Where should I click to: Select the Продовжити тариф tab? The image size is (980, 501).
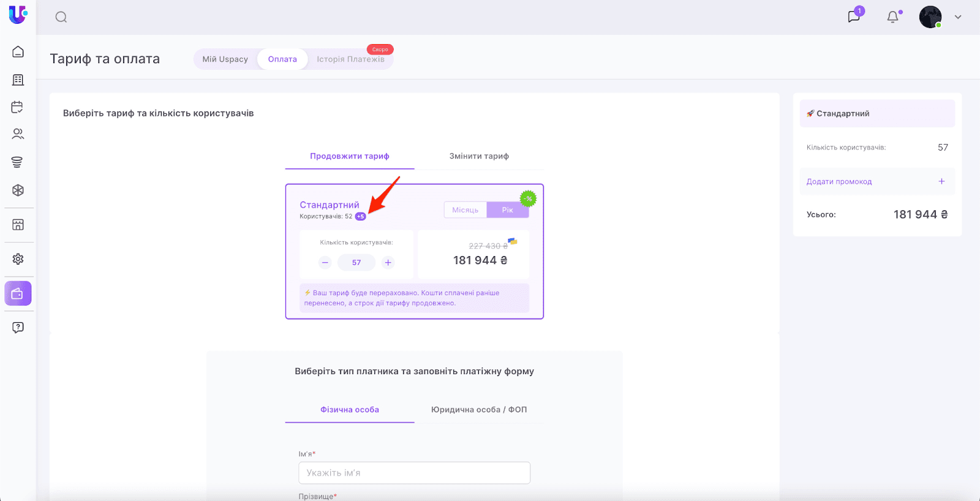tap(350, 156)
